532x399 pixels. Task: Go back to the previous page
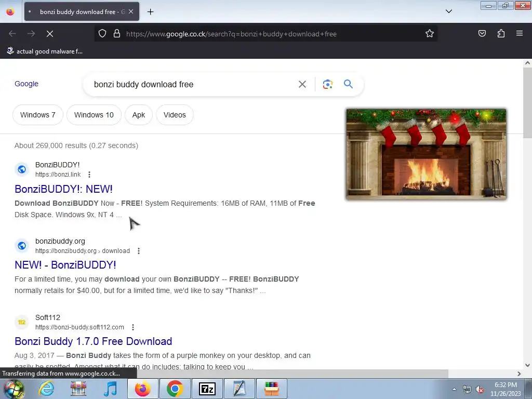[12, 34]
